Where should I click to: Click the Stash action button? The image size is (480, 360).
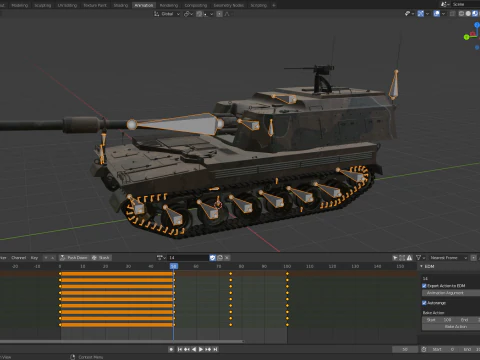[x=101, y=258]
